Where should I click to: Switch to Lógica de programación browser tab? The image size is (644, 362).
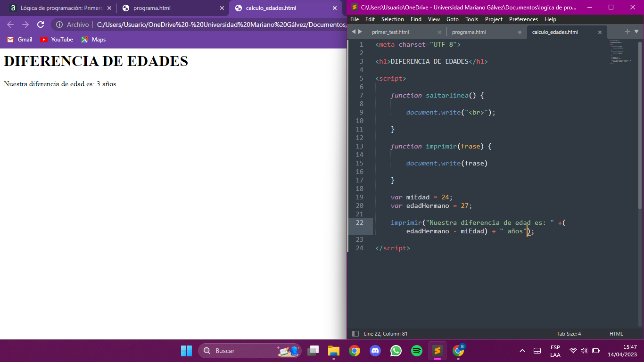[x=61, y=8]
